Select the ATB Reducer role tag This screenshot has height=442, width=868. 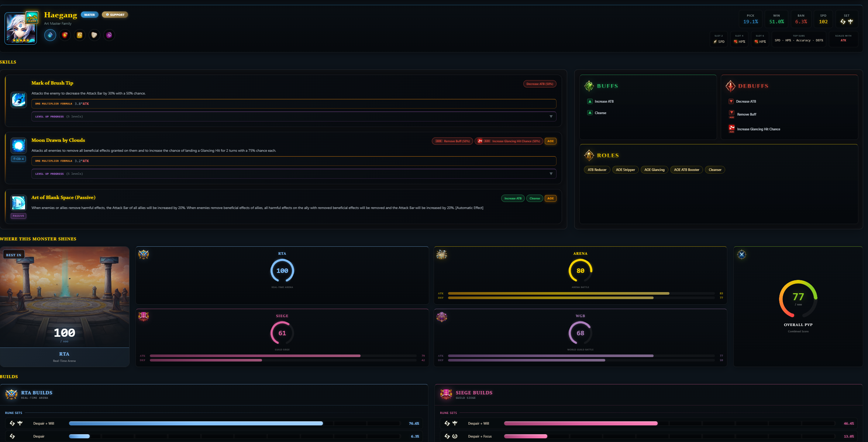click(597, 170)
